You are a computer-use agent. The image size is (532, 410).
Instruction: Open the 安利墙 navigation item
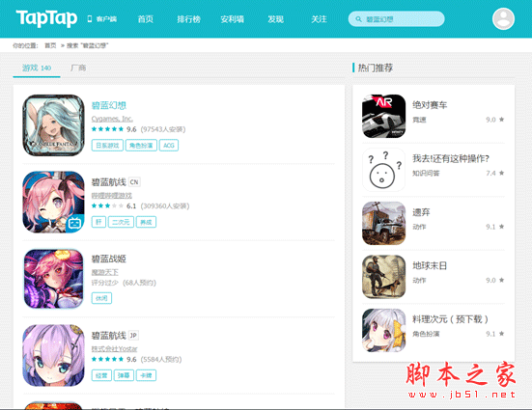232,19
